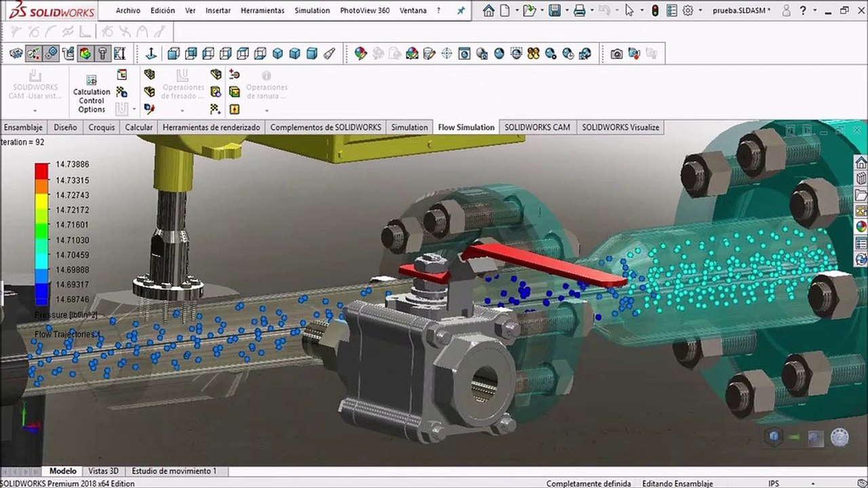Click the green box CAM icon
Image resolution: width=868 pixels, height=488 pixels.
coord(235,91)
